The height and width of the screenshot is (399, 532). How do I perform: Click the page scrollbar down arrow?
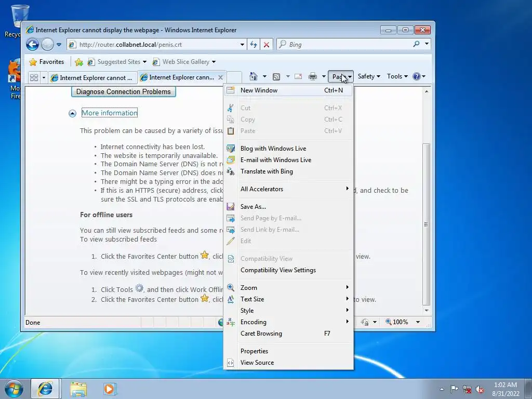click(427, 311)
